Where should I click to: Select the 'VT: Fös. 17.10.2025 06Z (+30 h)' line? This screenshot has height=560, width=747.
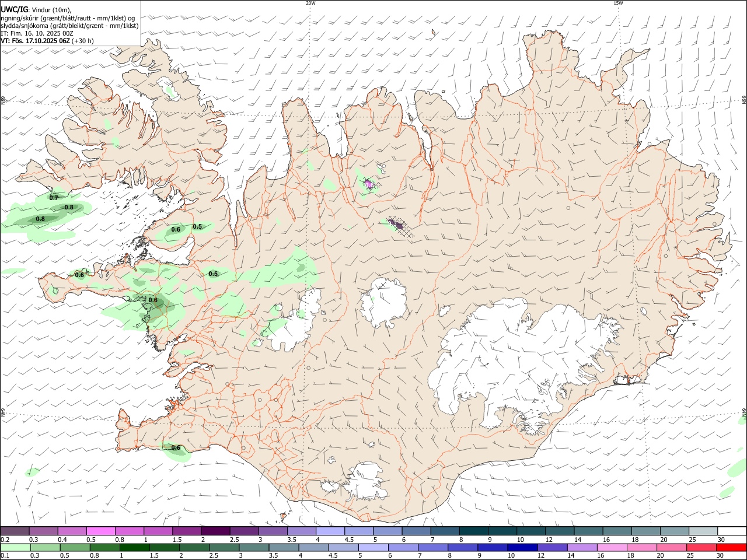point(47,41)
